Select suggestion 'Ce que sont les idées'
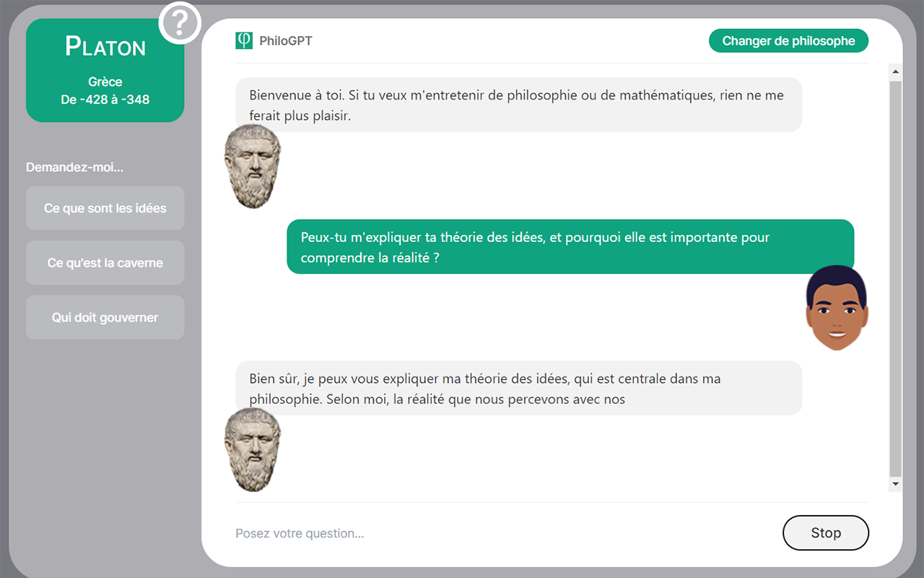924x578 pixels. point(105,208)
